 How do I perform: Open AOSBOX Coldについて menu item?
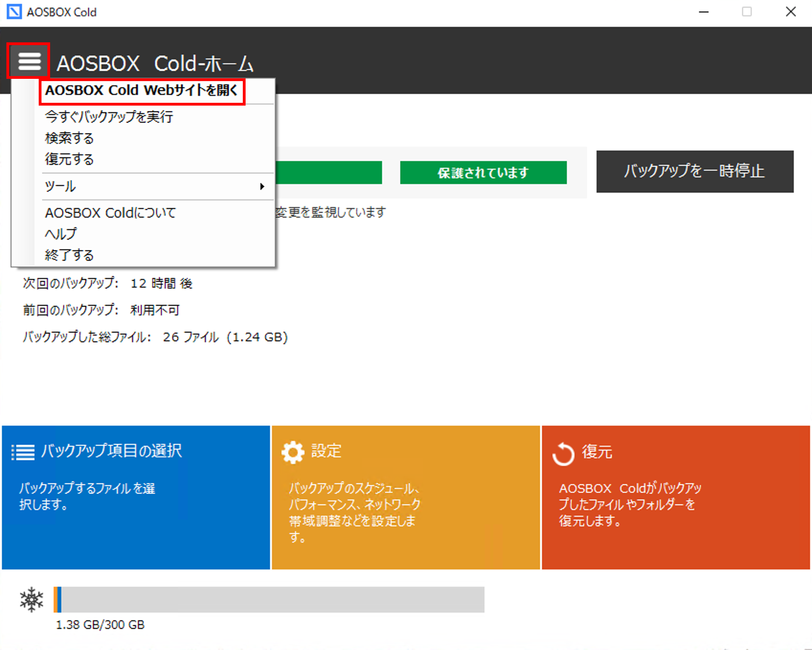coord(110,213)
